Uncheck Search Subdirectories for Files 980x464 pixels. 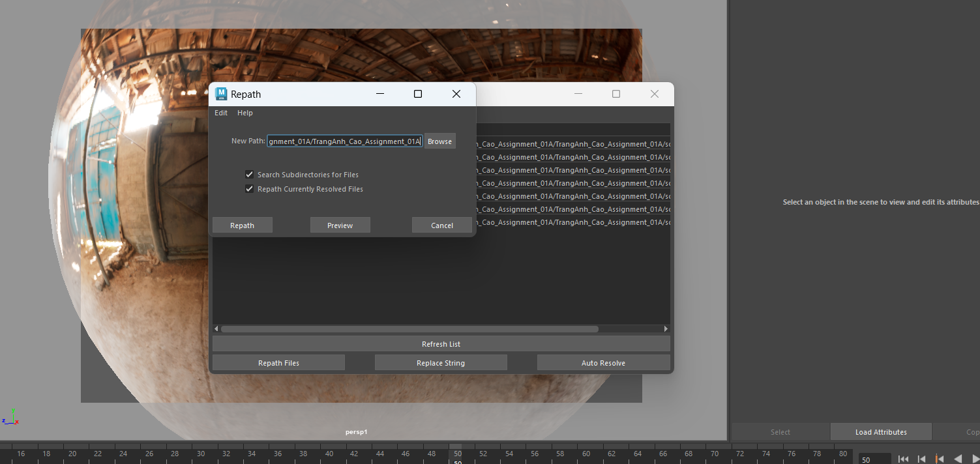coord(249,175)
